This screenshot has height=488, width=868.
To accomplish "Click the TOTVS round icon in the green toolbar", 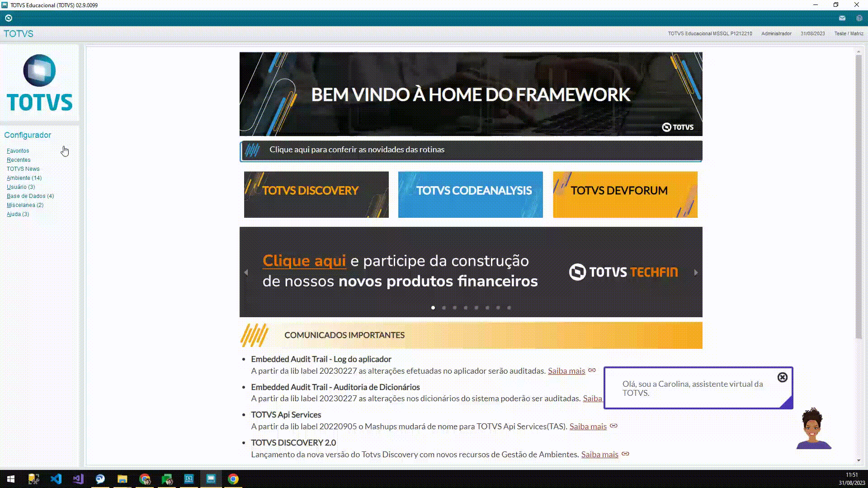I will pyautogui.click(x=9, y=18).
